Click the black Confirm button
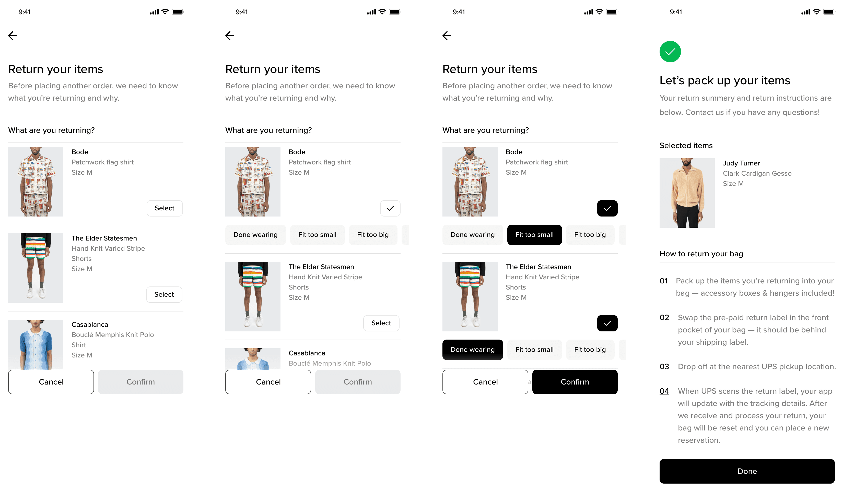This screenshot has width=843, height=504. coord(575,382)
